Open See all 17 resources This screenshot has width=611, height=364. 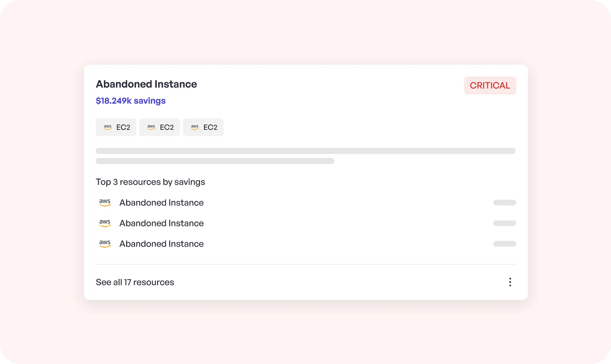(135, 282)
